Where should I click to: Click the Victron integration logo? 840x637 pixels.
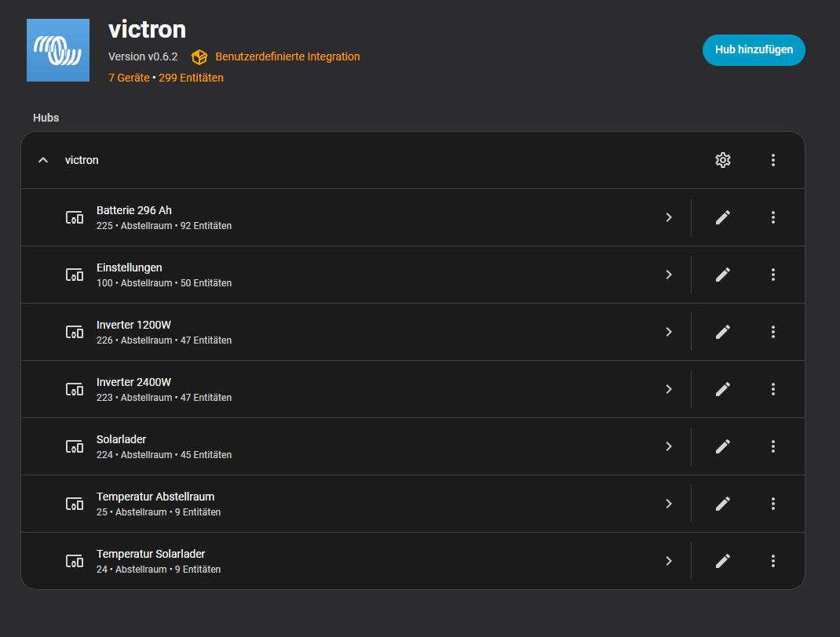tap(58, 50)
